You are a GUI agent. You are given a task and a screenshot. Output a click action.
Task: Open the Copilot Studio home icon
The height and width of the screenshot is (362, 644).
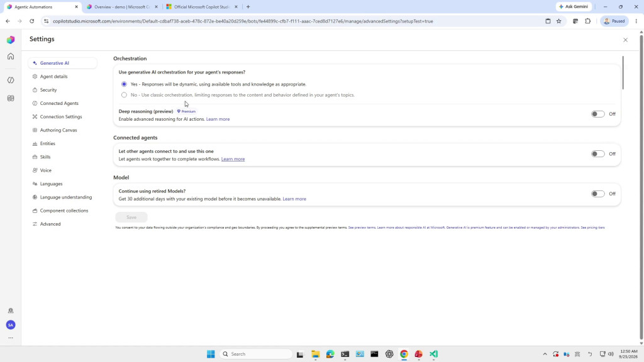pyautogui.click(x=11, y=56)
